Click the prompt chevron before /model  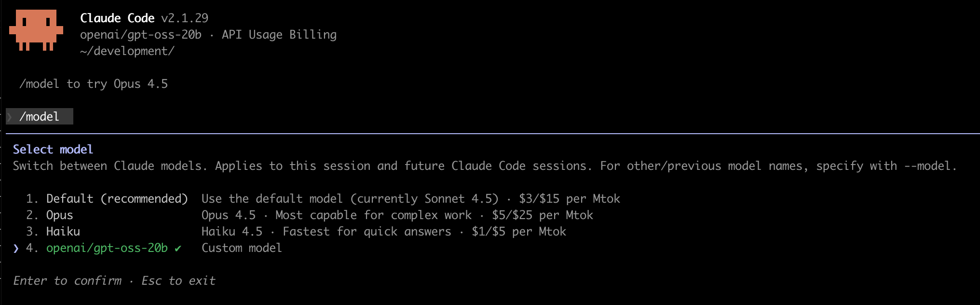click(10, 117)
